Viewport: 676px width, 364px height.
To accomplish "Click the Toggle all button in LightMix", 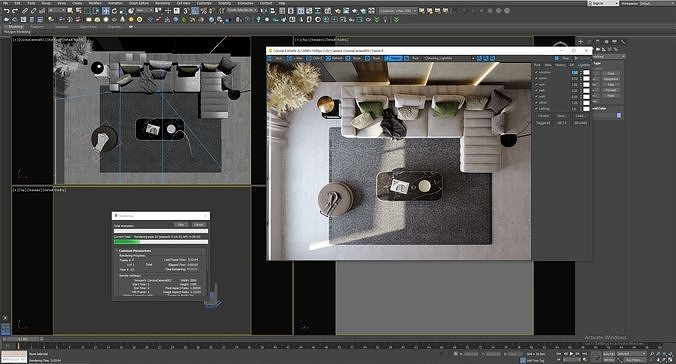I will [543, 123].
